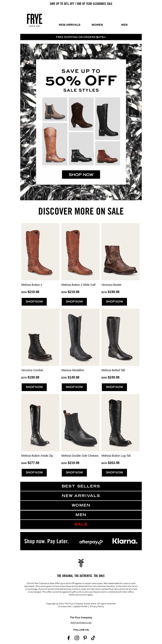Open the New Arrivals header menu
The height and width of the screenshot is (644, 162).
pyautogui.click(x=69, y=25)
